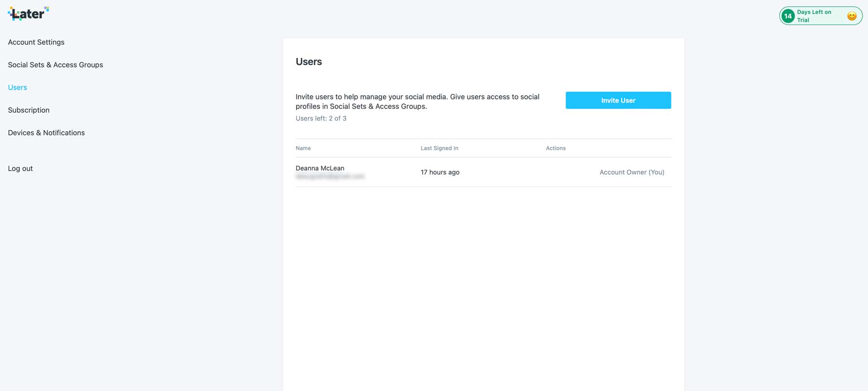Click the Later logo
Viewport: 868px width, 391px height.
28,13
